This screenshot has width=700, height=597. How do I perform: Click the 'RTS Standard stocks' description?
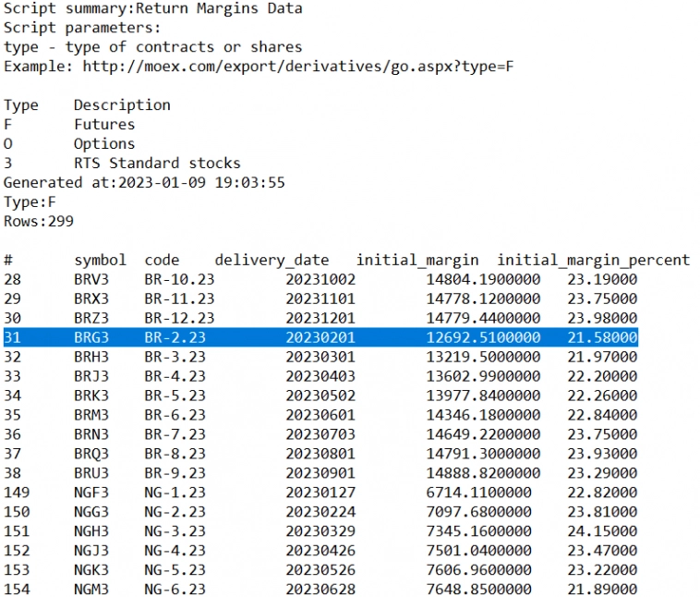(157, 163)
